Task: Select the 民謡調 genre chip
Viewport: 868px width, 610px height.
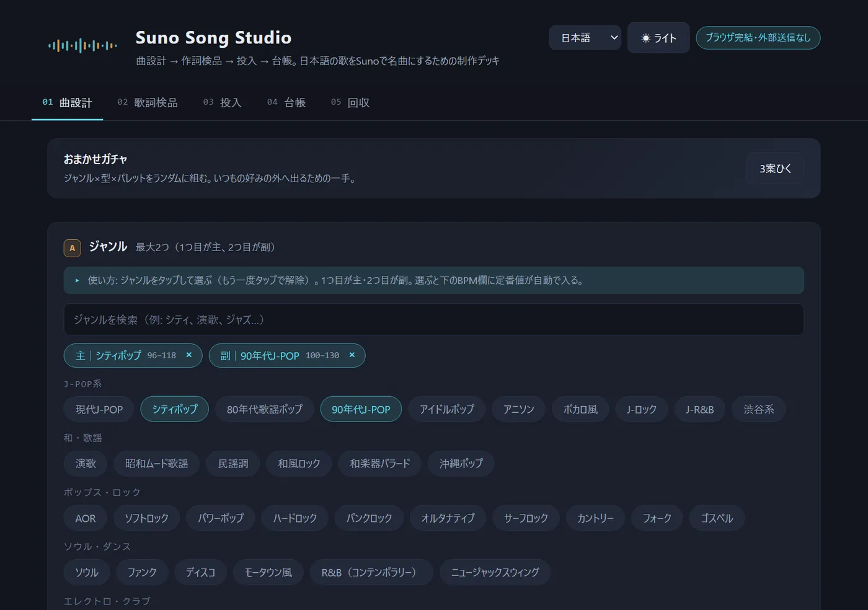Action: tap(233, 464)
